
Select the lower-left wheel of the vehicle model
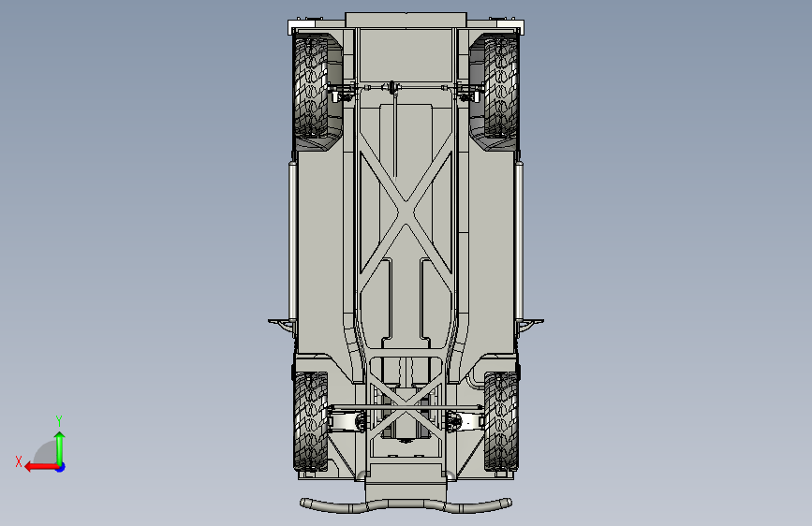pos(311,421)
